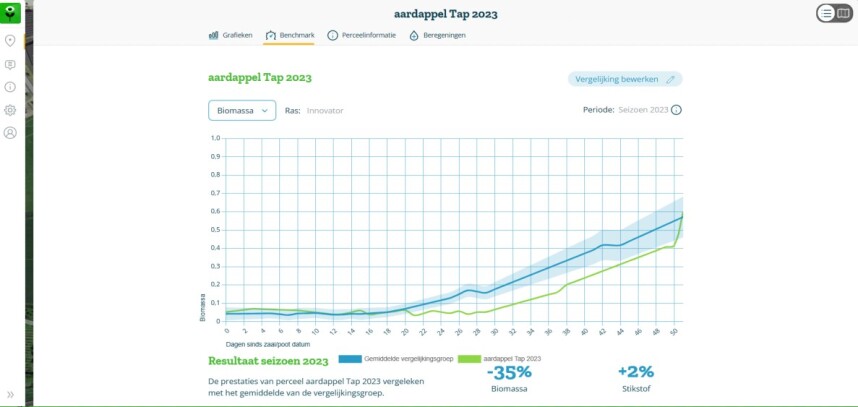The image size is (858, 407).
Task: Open the Biomassa dropdown
Action: tap(242, 110)
